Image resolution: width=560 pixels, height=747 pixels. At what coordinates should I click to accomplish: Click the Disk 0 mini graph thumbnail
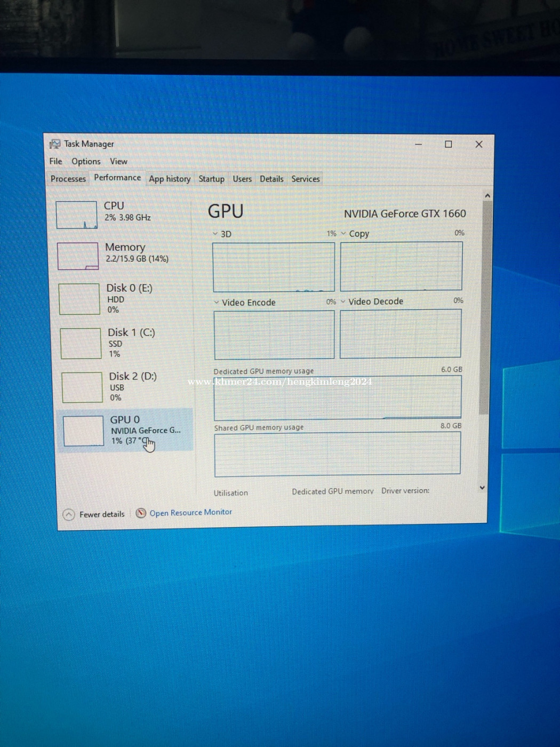[79, 299]
